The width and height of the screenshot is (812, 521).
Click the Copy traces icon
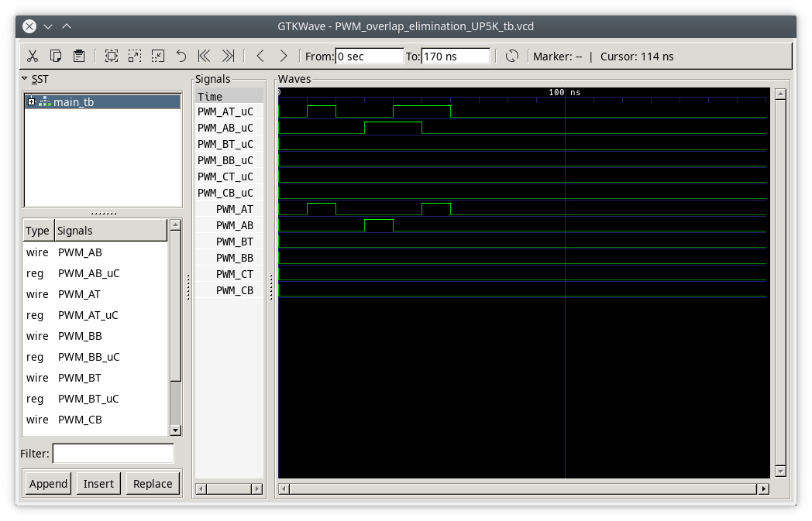[x=56, y=56]
